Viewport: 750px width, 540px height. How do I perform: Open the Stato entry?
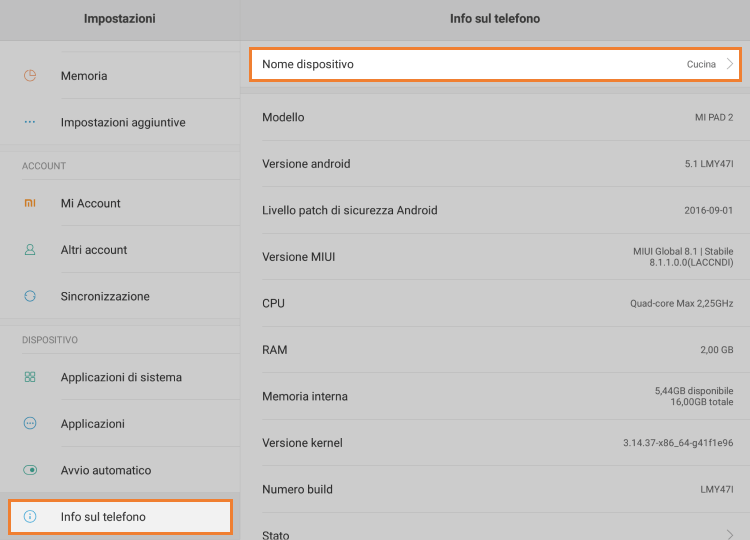(495, 527)
